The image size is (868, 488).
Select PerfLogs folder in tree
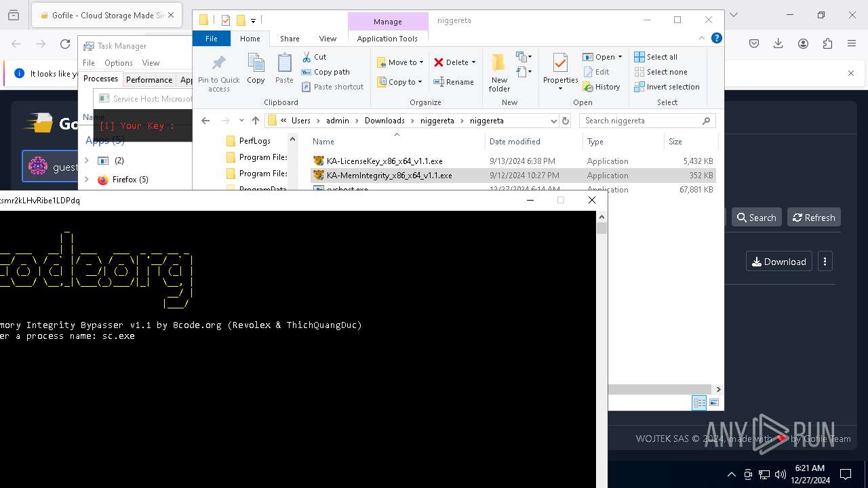(255, 141)
